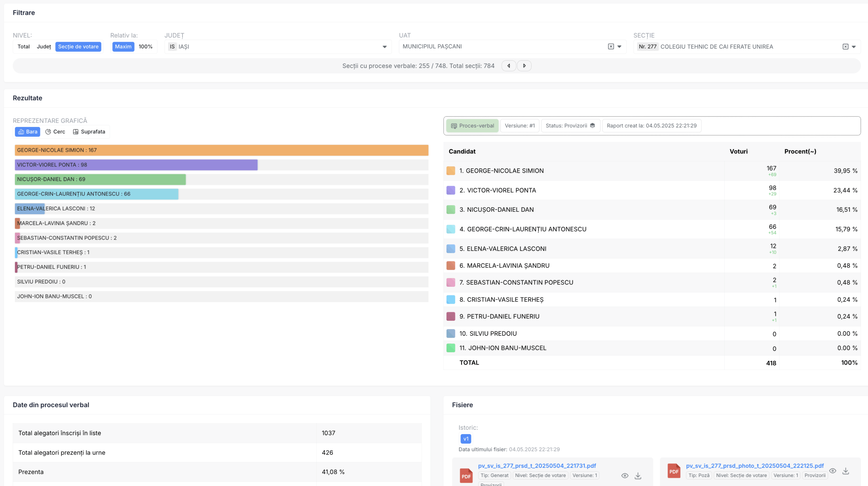
Task: Preview pv_sv_is_277_prsd_t PDF with eye icon
Action: point(625,475)
